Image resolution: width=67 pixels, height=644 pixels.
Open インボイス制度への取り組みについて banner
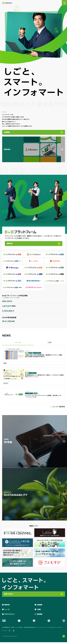coord(17,562)
